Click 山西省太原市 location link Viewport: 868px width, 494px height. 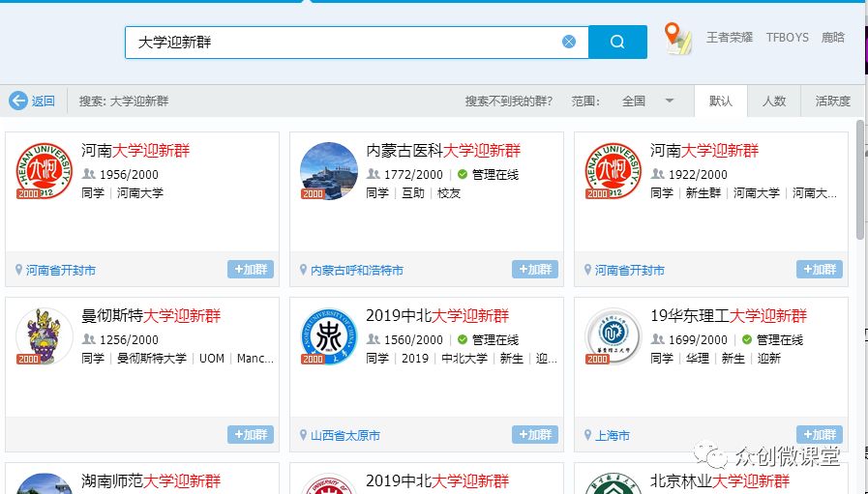tap(345, 435)
